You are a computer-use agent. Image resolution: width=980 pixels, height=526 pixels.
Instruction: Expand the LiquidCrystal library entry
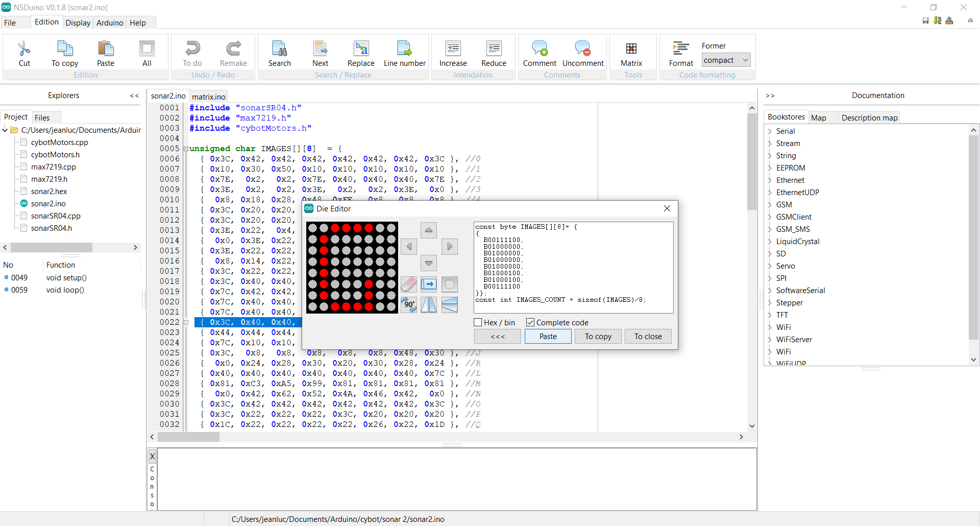[x=770, y=242]
